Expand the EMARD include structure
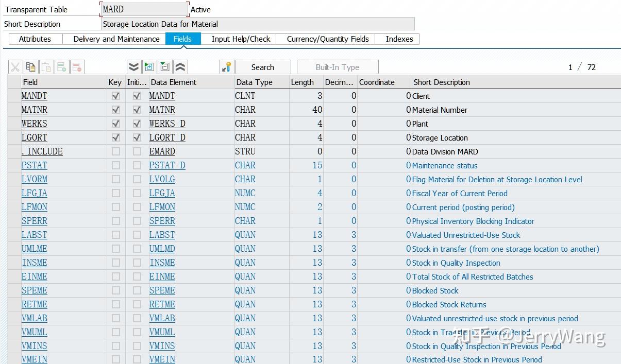 click(x=162, y=151)
